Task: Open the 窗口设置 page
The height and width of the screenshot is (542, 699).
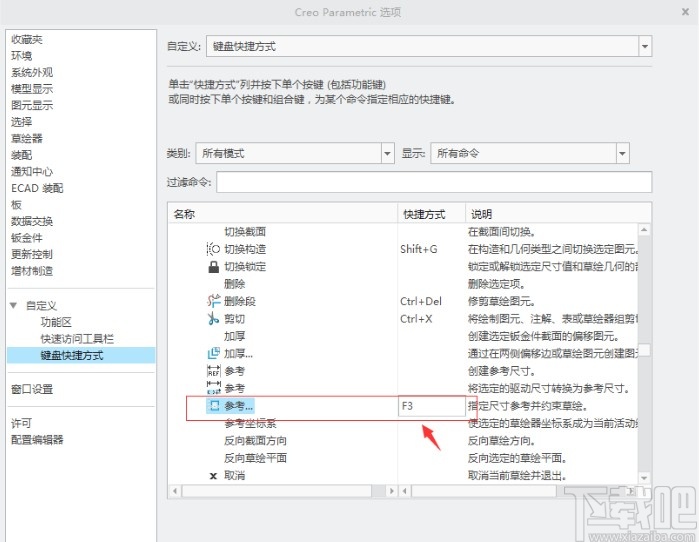Action: click(x=32, y=389)
